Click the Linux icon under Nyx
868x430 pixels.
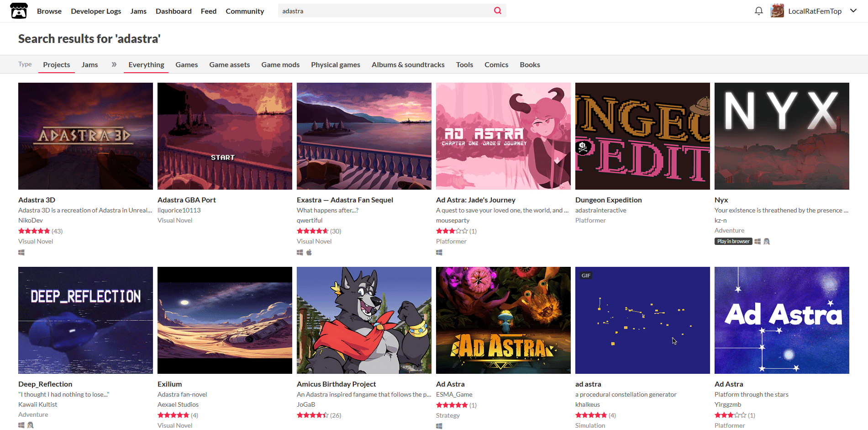[767, 241]
